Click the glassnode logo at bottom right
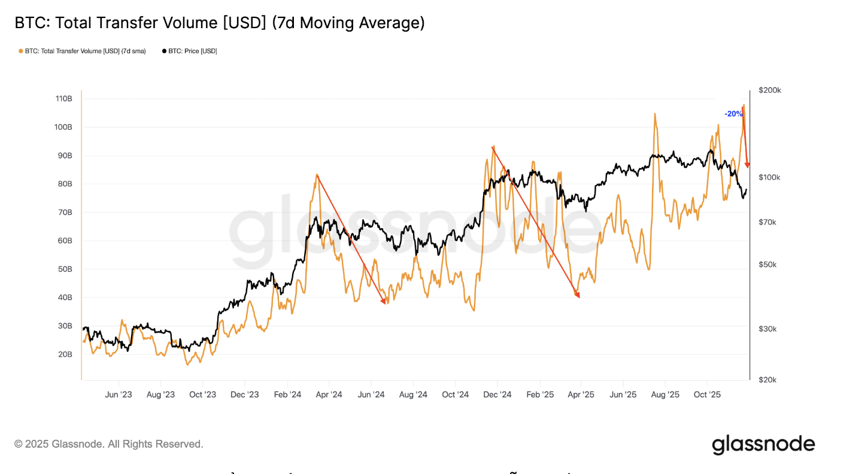The width and height of the screenshot is (868, 474). (x=763, y=445)
